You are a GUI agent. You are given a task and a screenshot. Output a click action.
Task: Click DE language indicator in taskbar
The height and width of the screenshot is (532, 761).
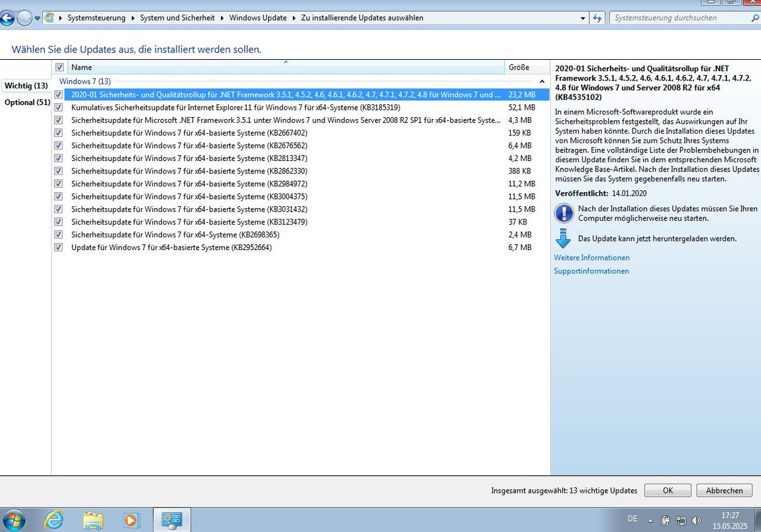pyautogui.click(x=633, y=519)
